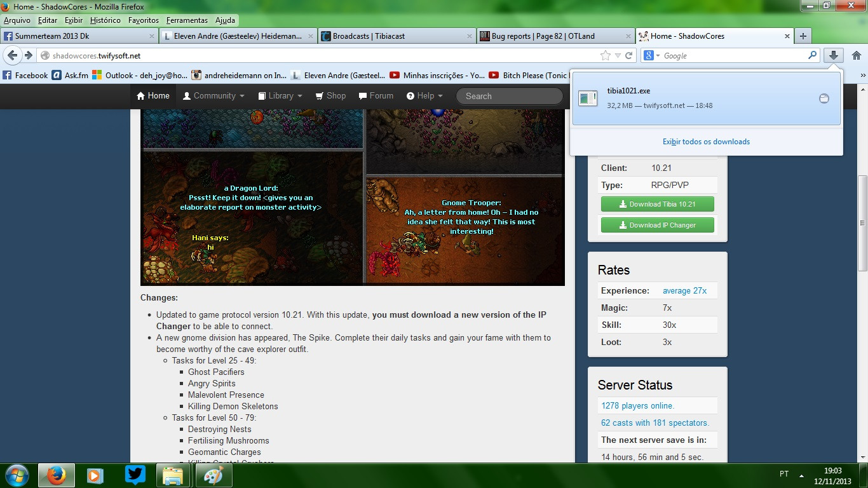868x488 pixels.
Task: Open the Exibir menu
Action: coord(74,20)
